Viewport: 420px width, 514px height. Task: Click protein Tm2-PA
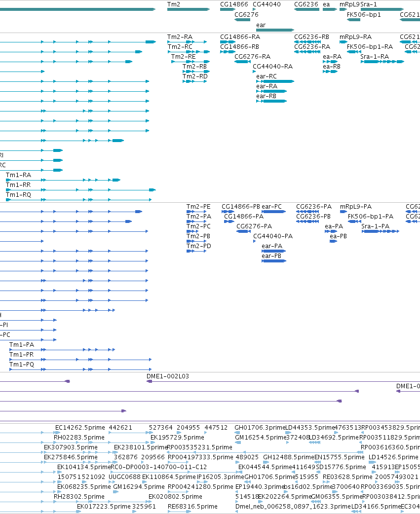(x=196, y=221)
